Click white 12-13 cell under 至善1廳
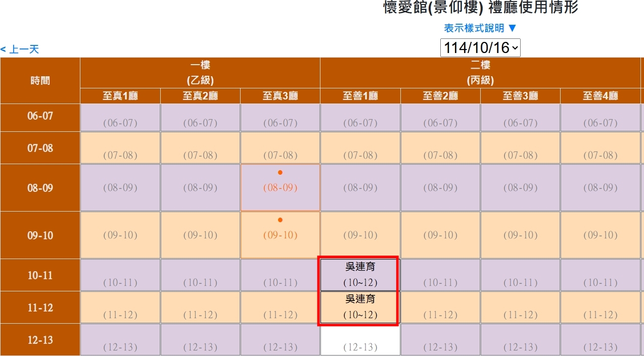 (360, 340)
